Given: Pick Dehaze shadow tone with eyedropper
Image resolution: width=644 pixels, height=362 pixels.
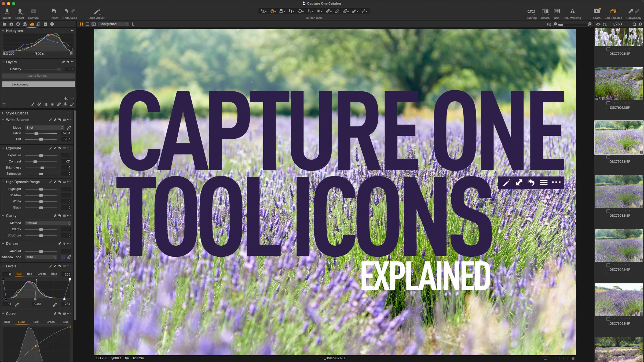Looking at the screenshot, I should [69, 257].
